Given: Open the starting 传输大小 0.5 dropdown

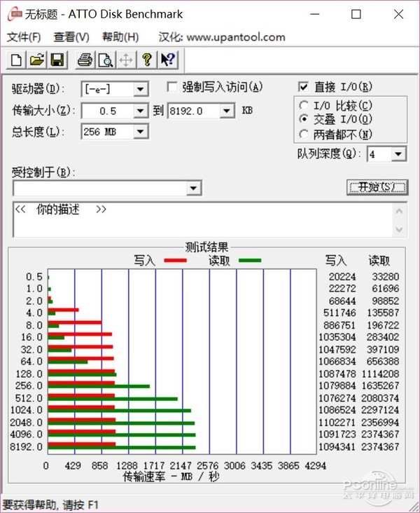Looking at the screenshot, I should click(x=140, y=111).
